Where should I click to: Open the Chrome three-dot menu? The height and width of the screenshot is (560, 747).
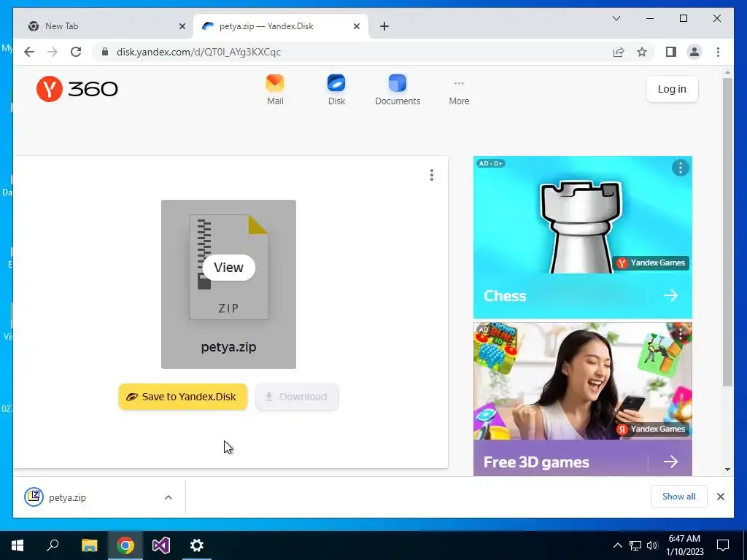pos(718,52)
